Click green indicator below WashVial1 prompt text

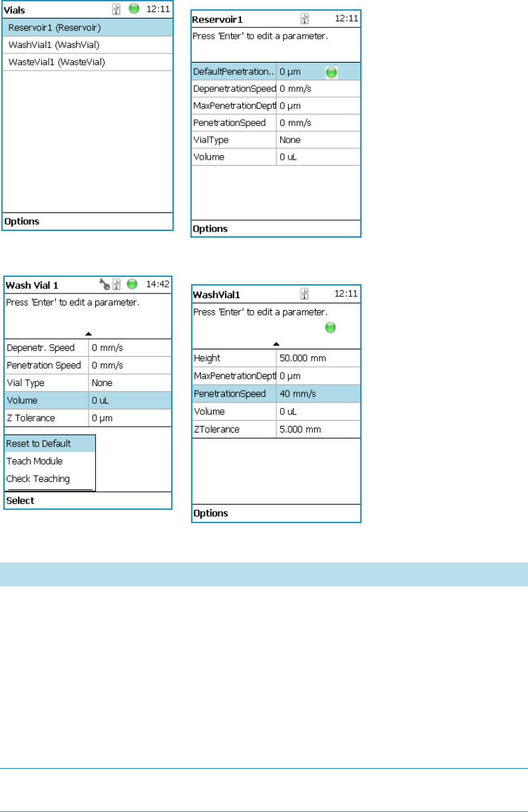[330, 327]
